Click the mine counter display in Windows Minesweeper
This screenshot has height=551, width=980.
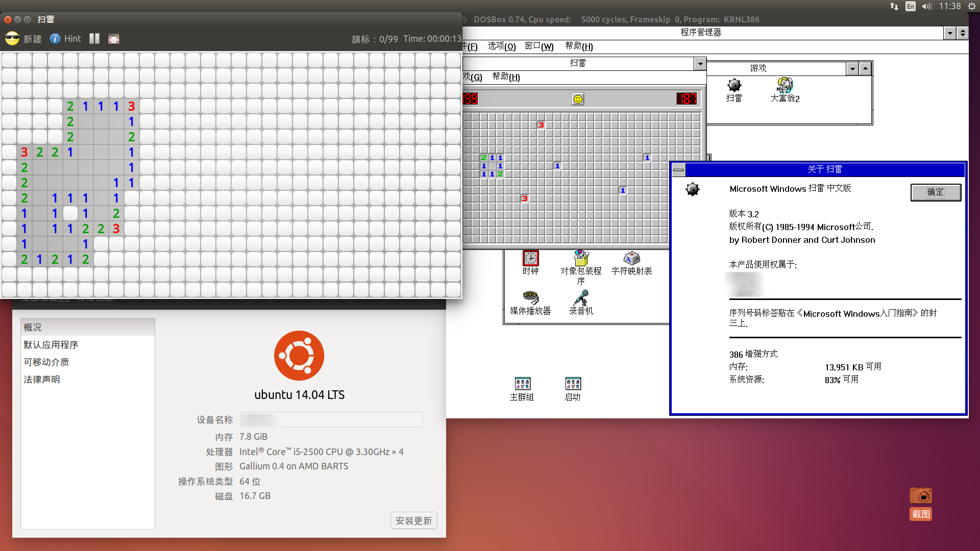tap(470, 98)
